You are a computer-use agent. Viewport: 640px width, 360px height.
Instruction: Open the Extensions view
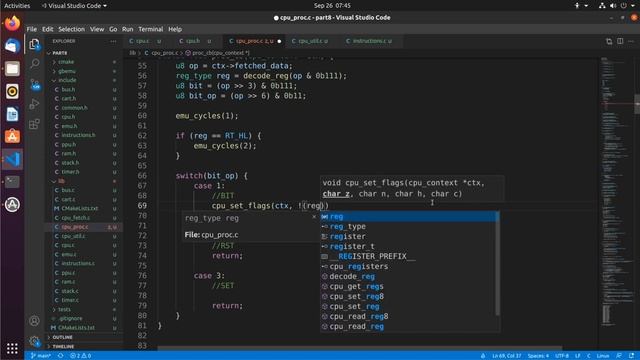pyautogui.click(x=35, y=123)
